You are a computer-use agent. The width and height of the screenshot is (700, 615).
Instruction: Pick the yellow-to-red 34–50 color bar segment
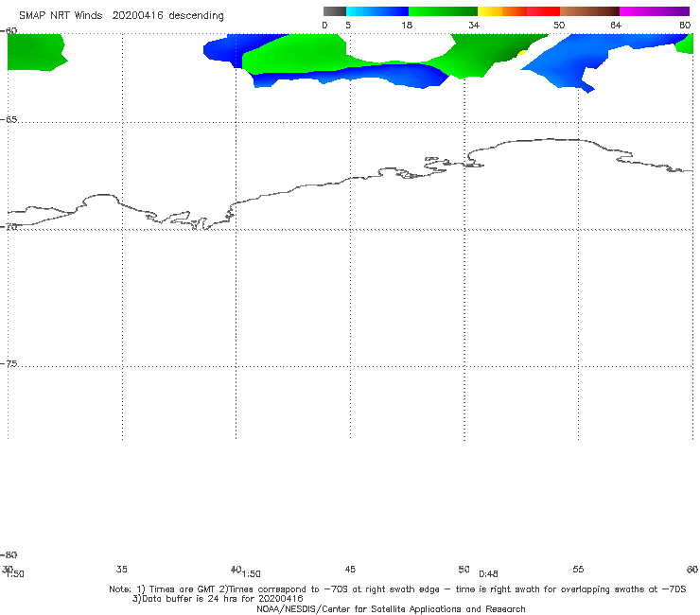click(x=518, y=11)
